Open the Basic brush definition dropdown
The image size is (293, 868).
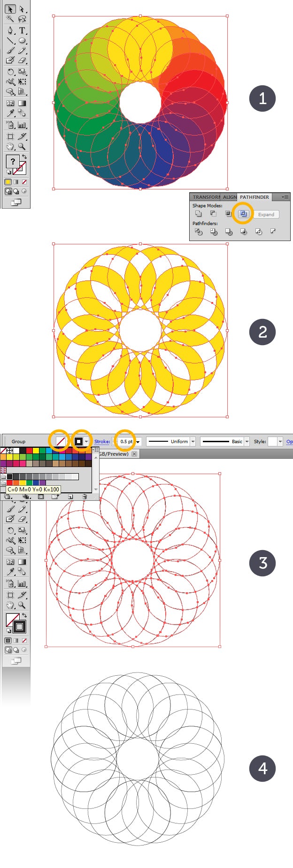click(x=247, y=442)
